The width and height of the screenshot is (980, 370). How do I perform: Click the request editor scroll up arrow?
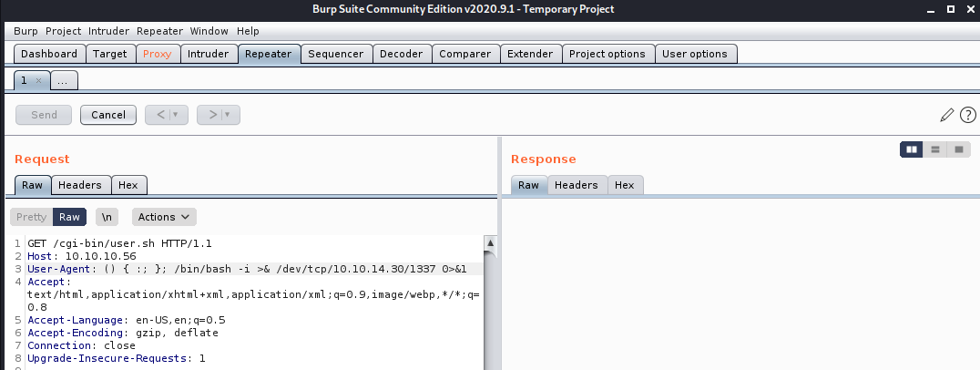[x=491, y=243]
